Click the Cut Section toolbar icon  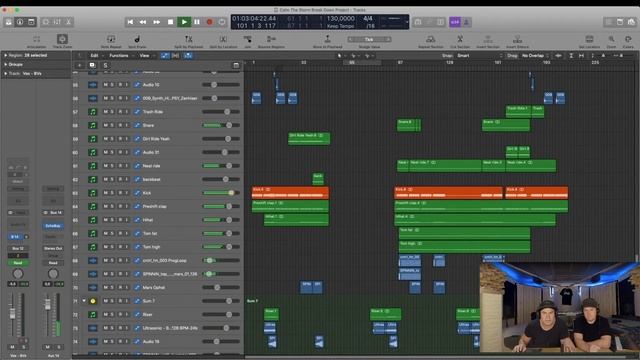pos(460,39)
